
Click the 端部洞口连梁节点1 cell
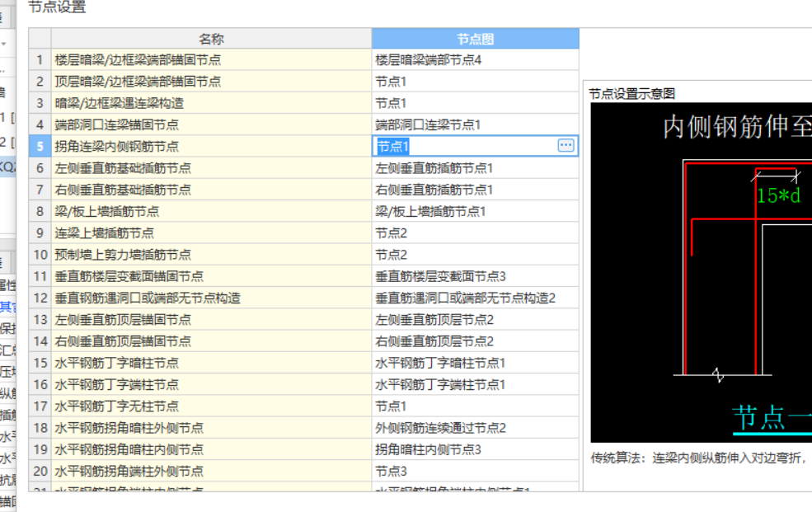coord(475,124)
